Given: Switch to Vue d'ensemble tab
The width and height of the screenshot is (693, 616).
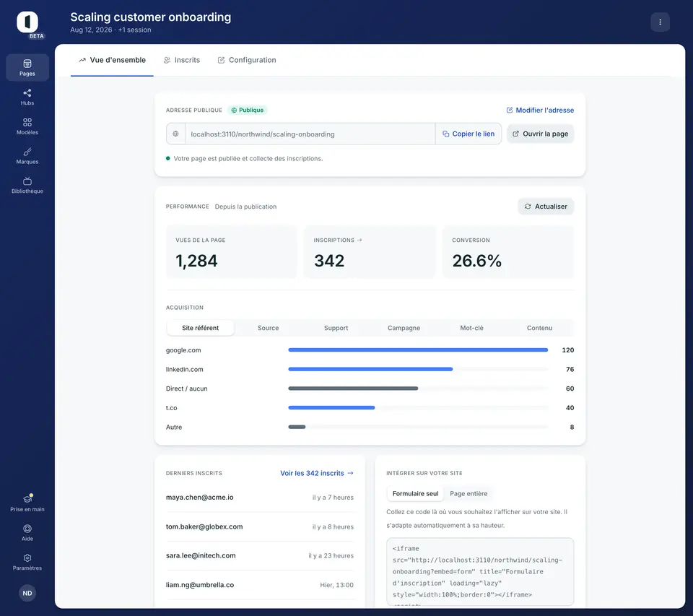Looking at the screenshot, I should [x=113, y=60].
